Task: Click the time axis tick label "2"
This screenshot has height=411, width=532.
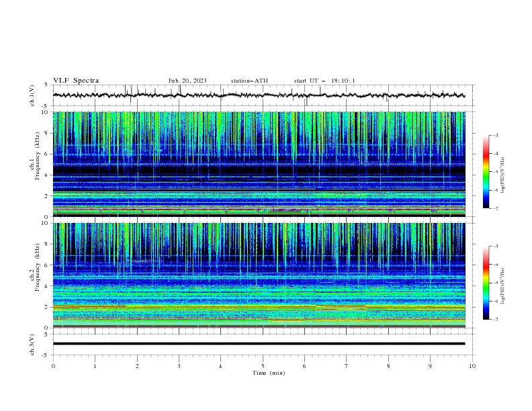Action: point(137,366)
